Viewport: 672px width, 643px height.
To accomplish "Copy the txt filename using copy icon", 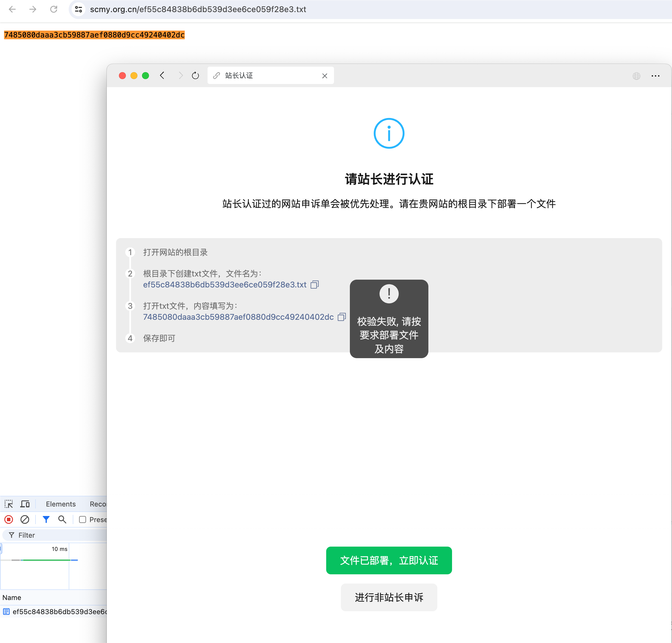I will click(314, 285).
